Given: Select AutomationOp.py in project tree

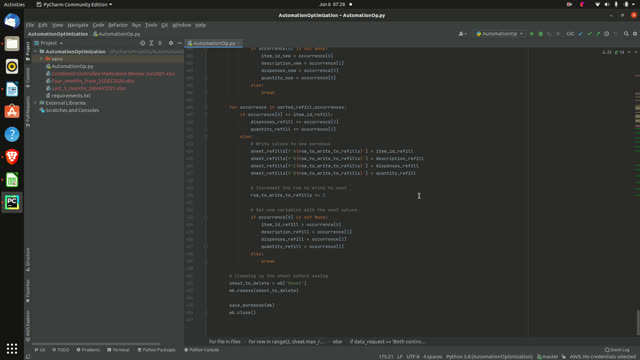Looking at the screenshot, I should [72, 66].
